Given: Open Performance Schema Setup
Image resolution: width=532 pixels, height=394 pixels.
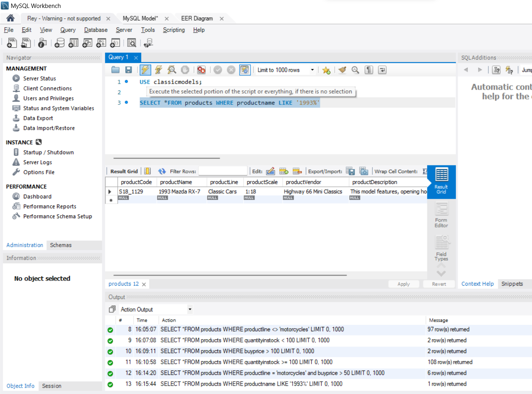Looking at the screenshot, I should point(57,216).
